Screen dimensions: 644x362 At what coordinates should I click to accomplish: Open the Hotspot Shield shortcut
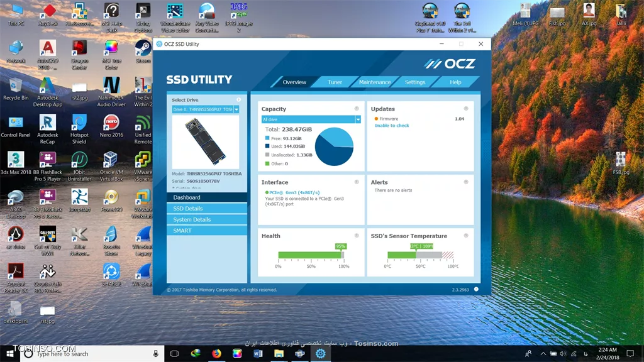[79, 129]
